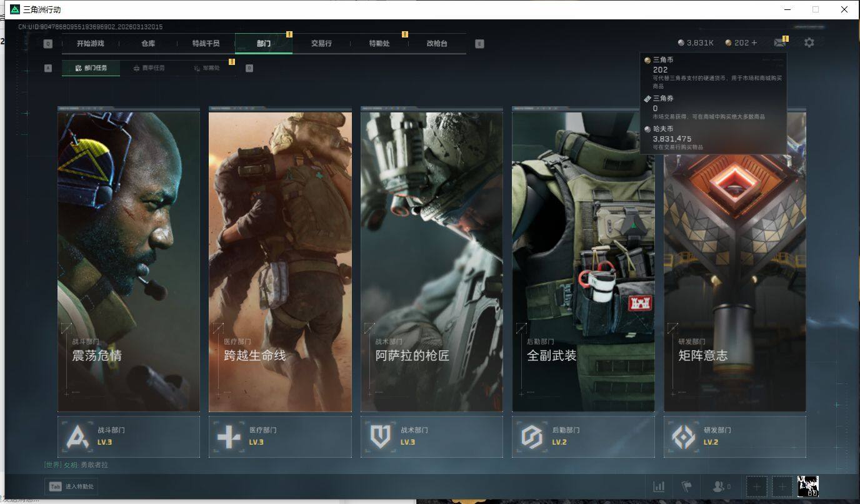Switch to the 特战干员 tab
860x504 pixels.
click(206, 44)
